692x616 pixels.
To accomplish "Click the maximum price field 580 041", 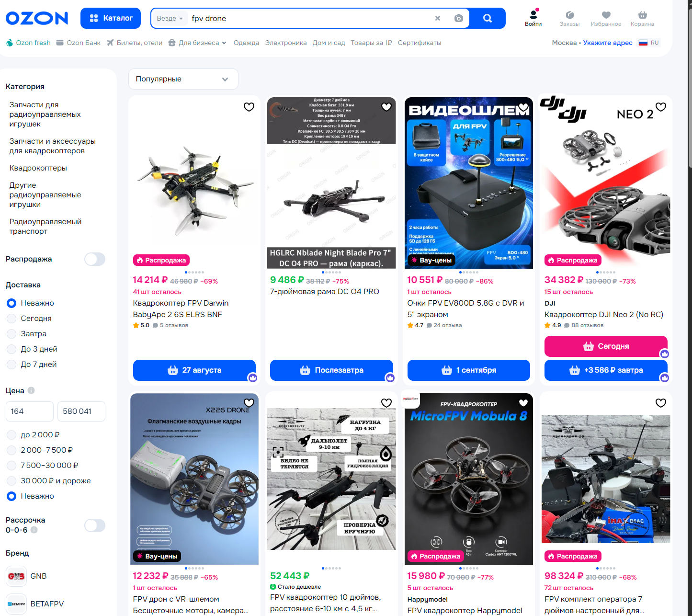I will pos(81,411).
